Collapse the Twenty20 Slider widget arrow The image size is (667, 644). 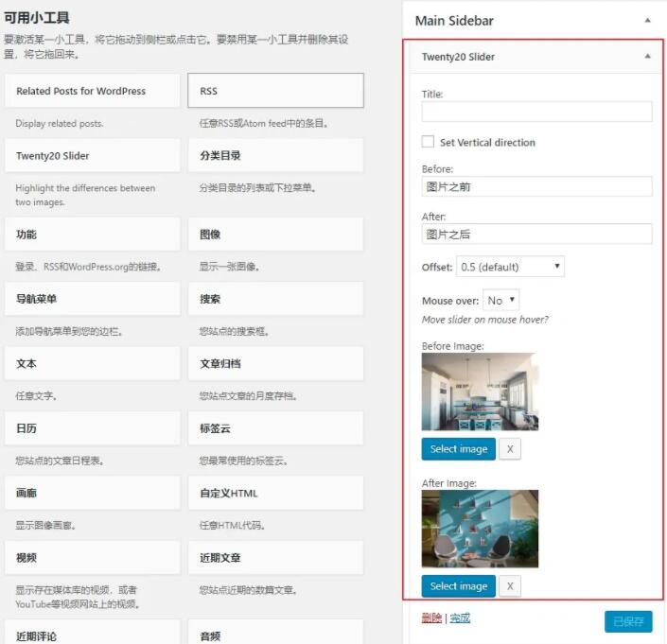click(x=647, y=56)
